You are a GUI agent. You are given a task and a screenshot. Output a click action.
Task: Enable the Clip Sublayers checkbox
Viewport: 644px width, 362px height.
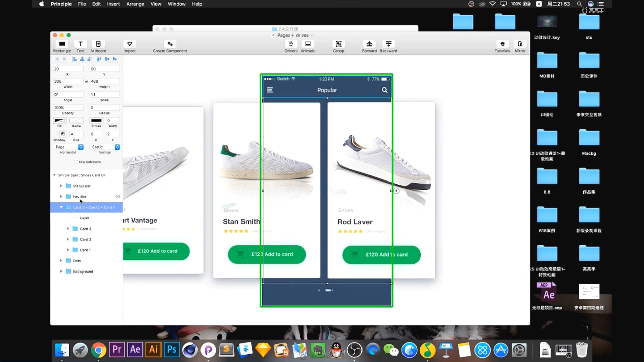point(76,162)
